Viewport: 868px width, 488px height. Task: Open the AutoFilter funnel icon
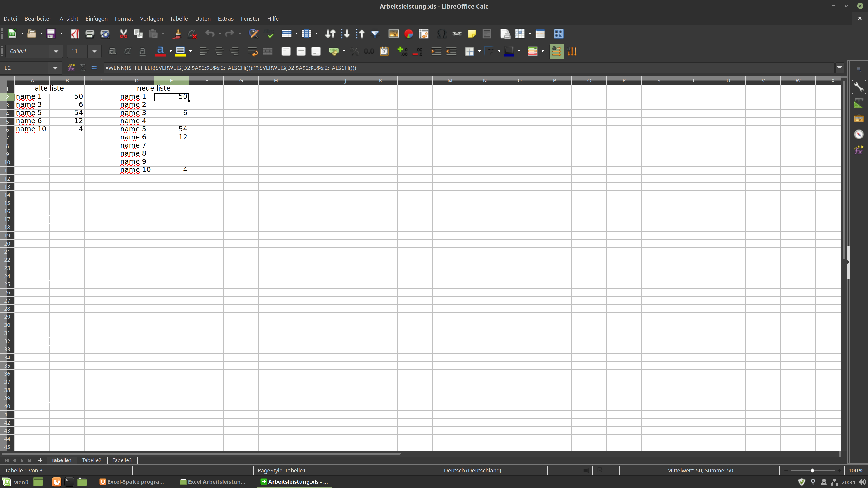pyautogui.click(x=375, y=34)
